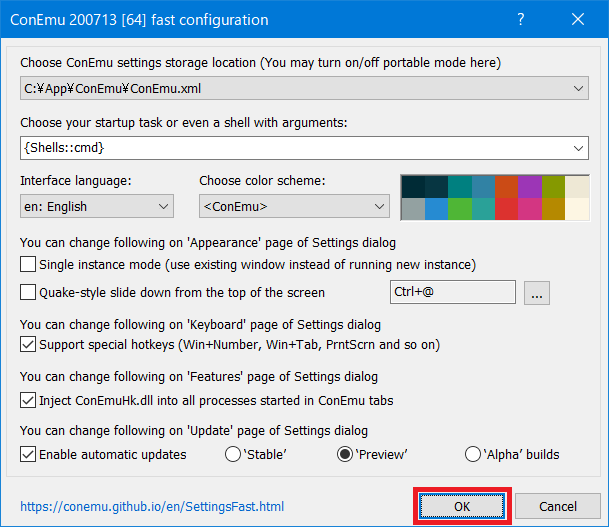Click the '?' help button in title bar
The width and height of the screenshot is (609, 527).
(520, 19)
